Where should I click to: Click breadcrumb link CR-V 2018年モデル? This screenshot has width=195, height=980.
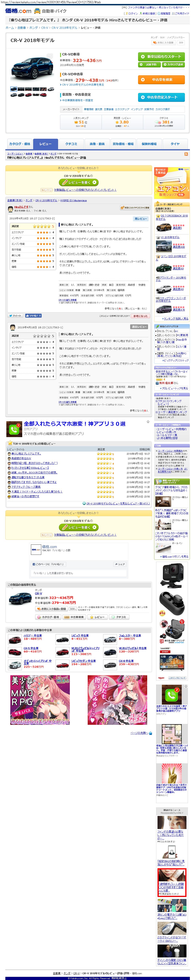coord(64,28)
